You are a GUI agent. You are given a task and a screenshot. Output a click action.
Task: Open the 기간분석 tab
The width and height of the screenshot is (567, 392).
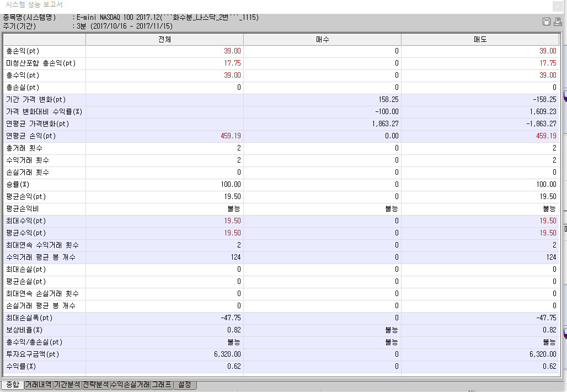pos(67,384)
